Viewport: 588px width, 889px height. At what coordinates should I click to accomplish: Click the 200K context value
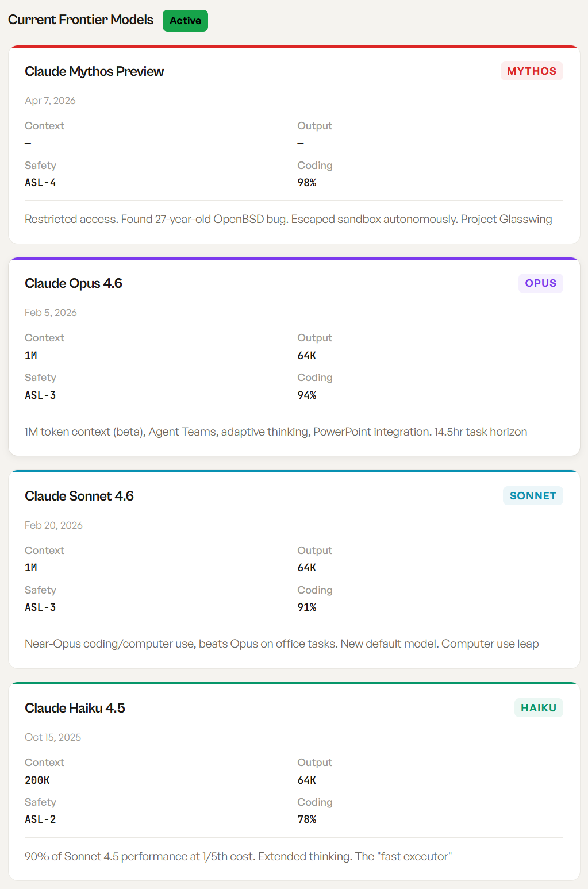tap(37, 780)
